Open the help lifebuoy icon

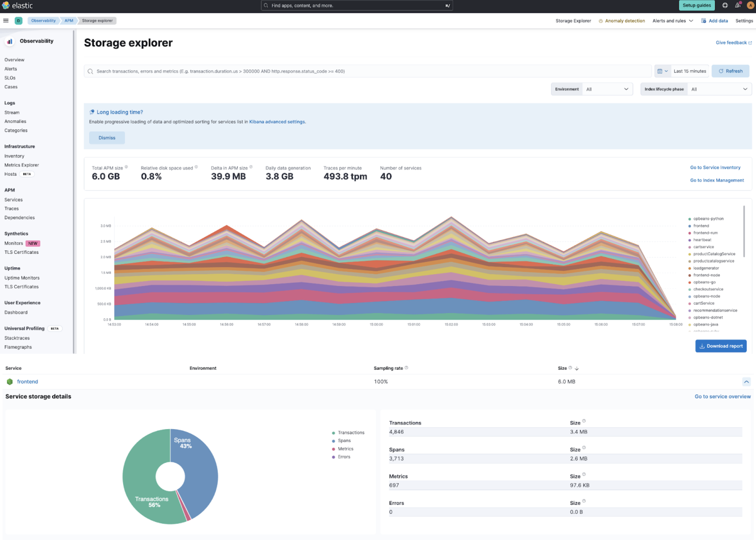pos(725,5)
